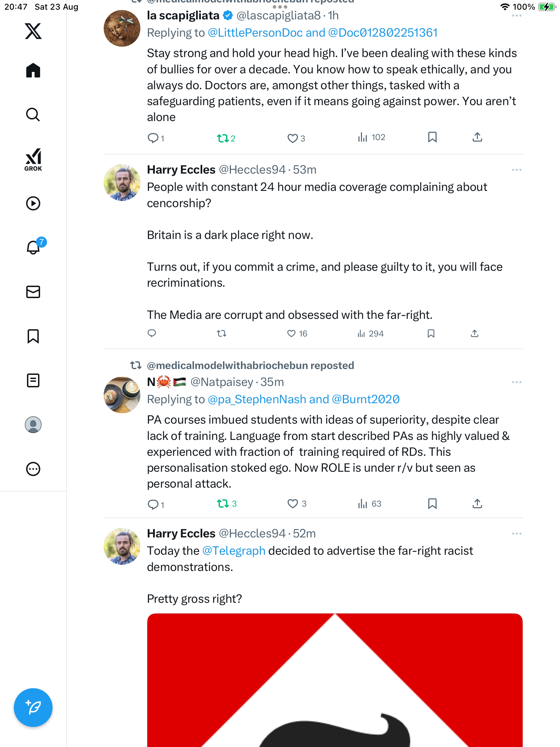Open Notifications bell with 7 badge
The image size is (560, 747).
pyautogui.click(x=34, y=247)
